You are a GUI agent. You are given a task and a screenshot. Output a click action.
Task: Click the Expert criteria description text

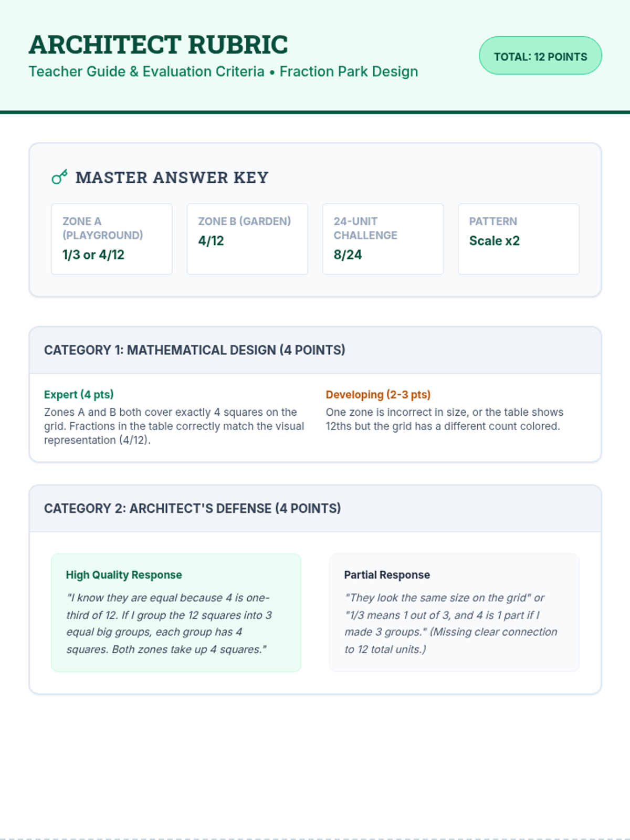point(174,426)
